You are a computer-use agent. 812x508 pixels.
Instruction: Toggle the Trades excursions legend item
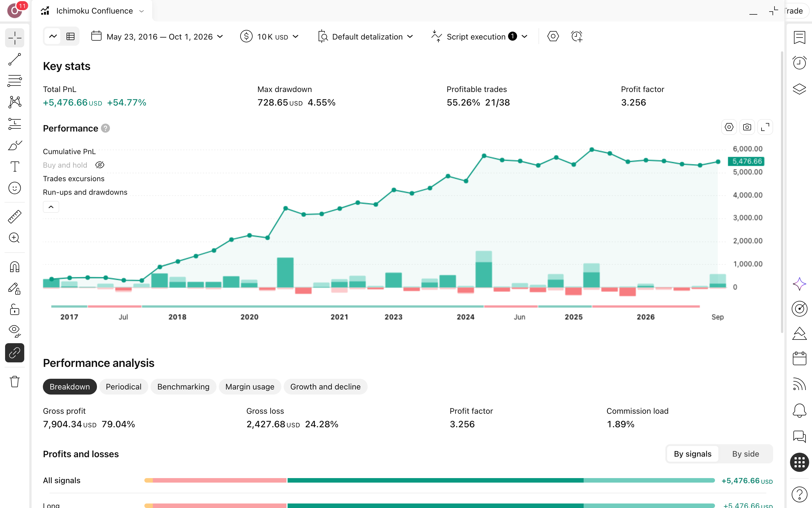click(x=74, y=179)
